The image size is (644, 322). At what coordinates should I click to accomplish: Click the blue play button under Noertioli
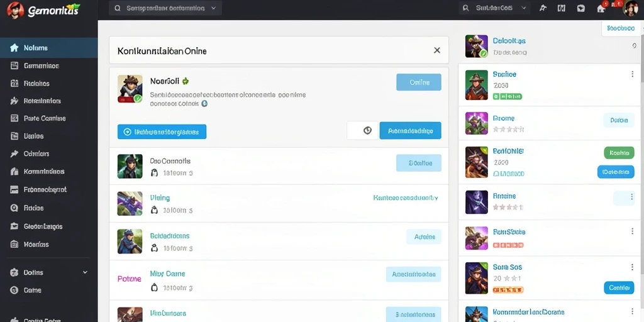coord(162,132)
